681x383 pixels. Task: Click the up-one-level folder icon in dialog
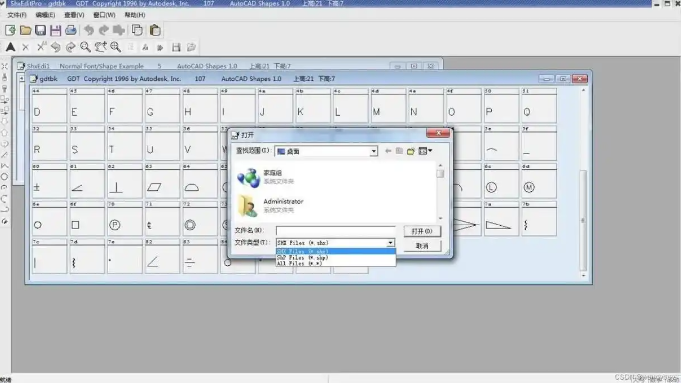(x=399, y=151)
